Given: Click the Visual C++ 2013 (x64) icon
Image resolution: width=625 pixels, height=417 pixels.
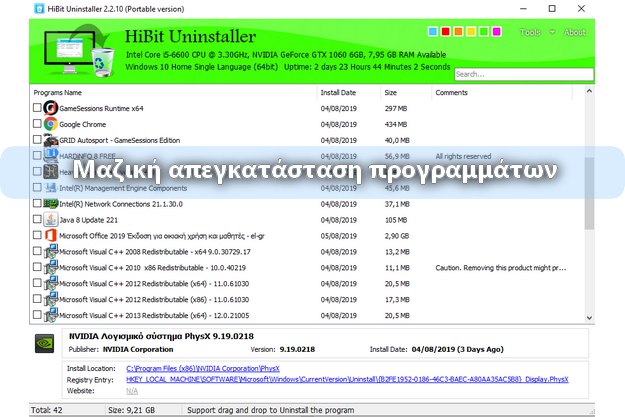Looking at the screenshot, I should 51,315.
